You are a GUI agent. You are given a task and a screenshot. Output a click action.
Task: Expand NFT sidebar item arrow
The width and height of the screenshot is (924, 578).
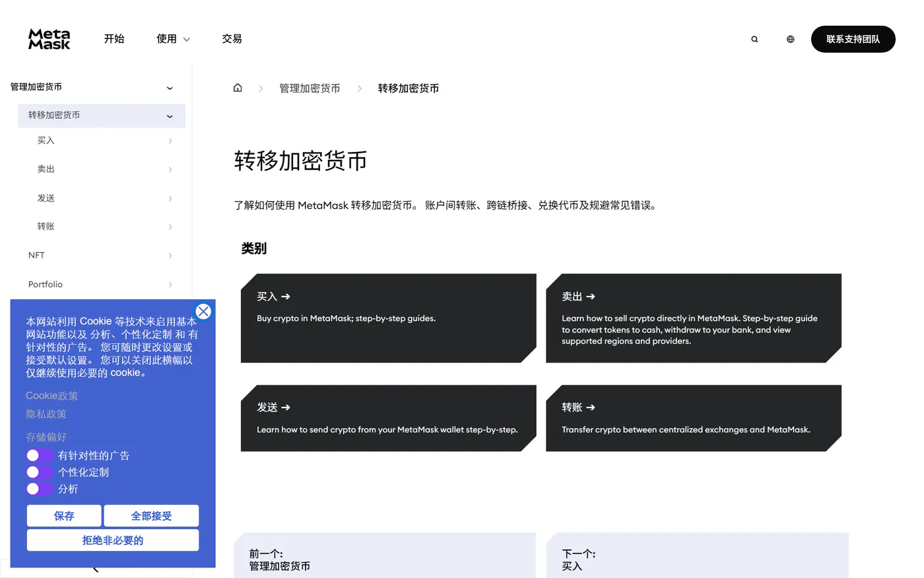tap(170, 256)
